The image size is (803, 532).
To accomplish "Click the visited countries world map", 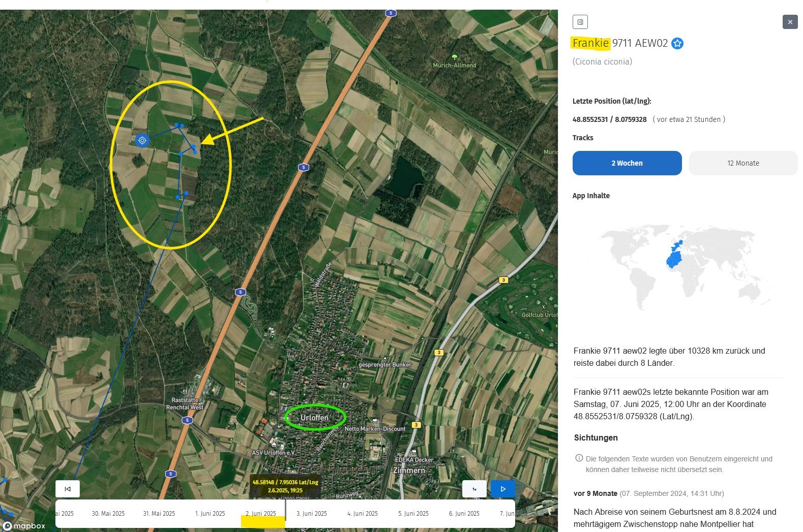I will [x=685, y=267].
